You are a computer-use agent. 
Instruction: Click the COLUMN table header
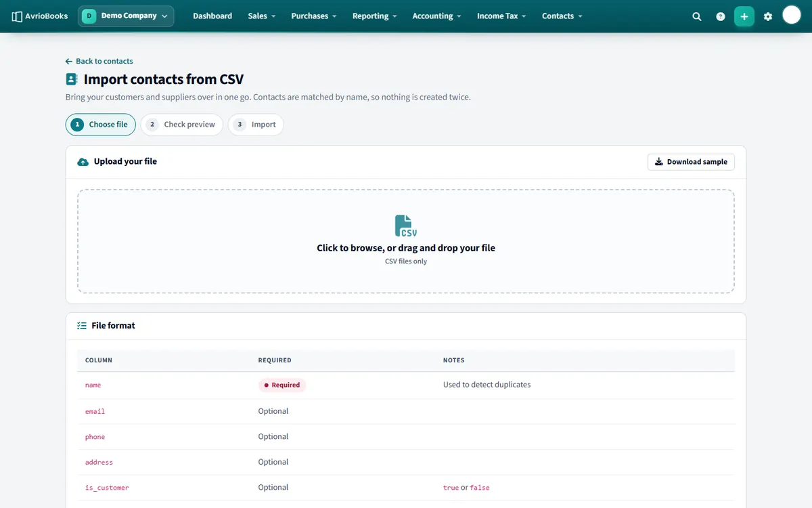point(99,360)
